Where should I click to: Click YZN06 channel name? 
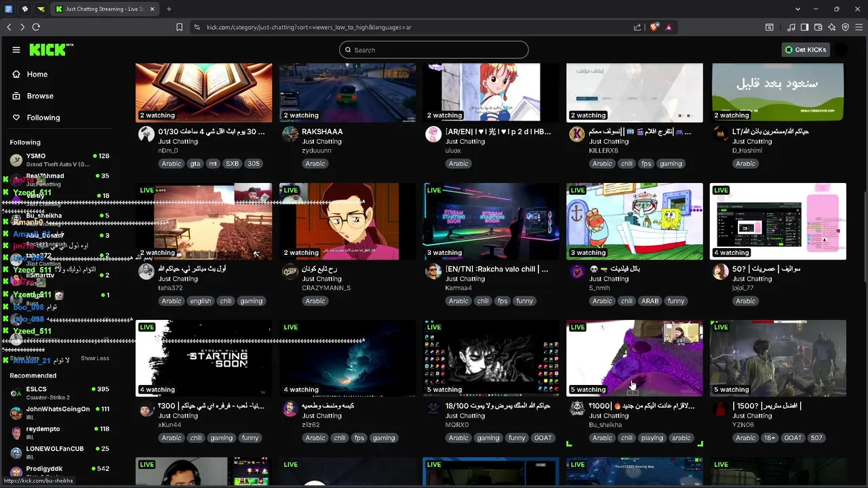743,425
